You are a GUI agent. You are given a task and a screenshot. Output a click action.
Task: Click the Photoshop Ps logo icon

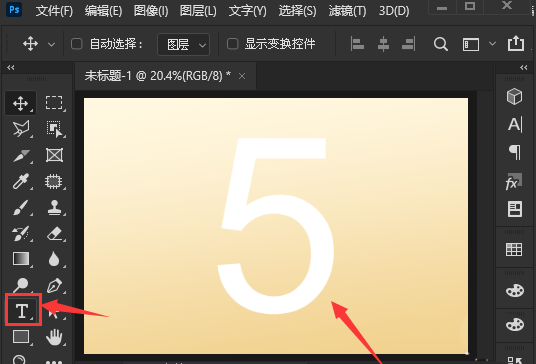[14, 10]
